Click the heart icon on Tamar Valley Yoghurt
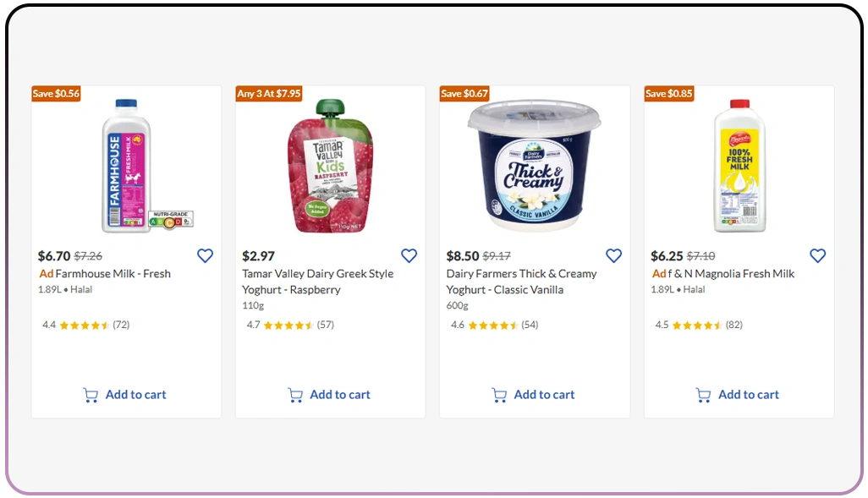The width and height of the screenshot is (868, 498). pyautogui.click(x=409, y=255)
